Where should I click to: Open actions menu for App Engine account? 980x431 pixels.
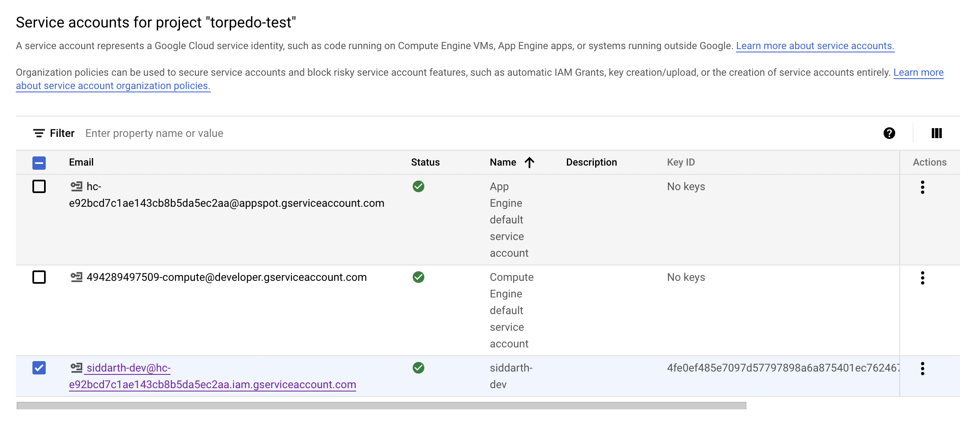pyautogui.click(x=922, y=187)
